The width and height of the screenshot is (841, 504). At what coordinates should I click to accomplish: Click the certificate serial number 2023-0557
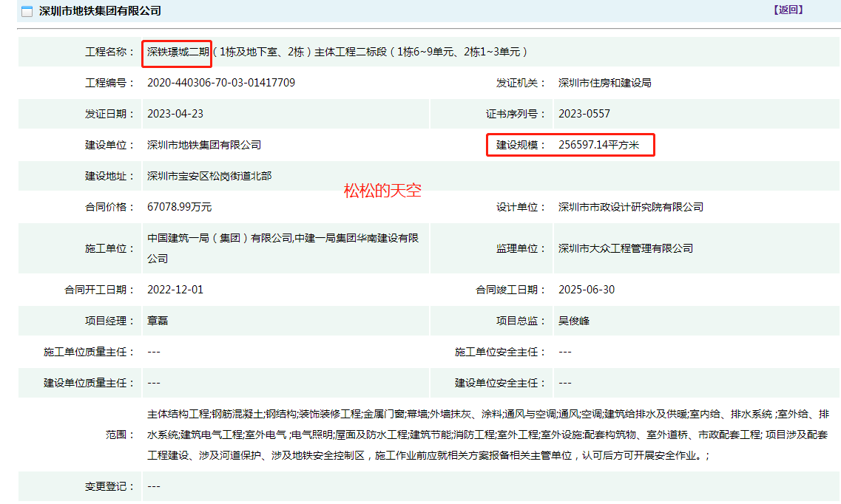point(584,114)
